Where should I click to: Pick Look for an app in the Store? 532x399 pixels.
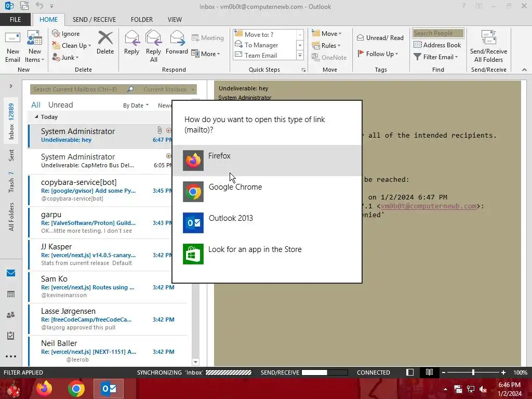[x=267, y=254]
